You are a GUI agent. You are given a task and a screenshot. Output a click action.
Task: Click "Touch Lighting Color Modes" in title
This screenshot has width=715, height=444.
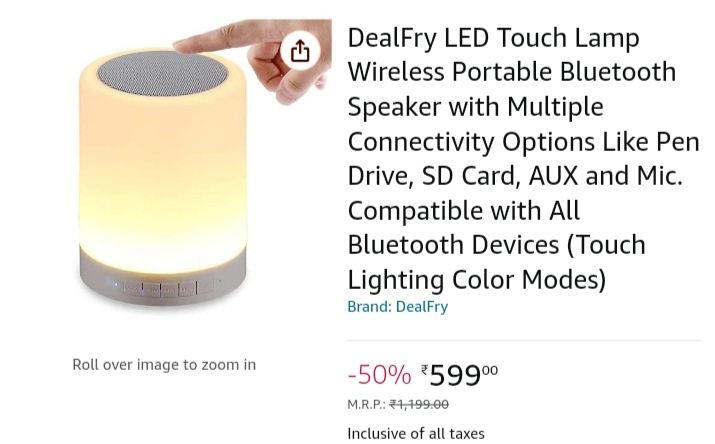pyautogui.click(x=497, y=262)
